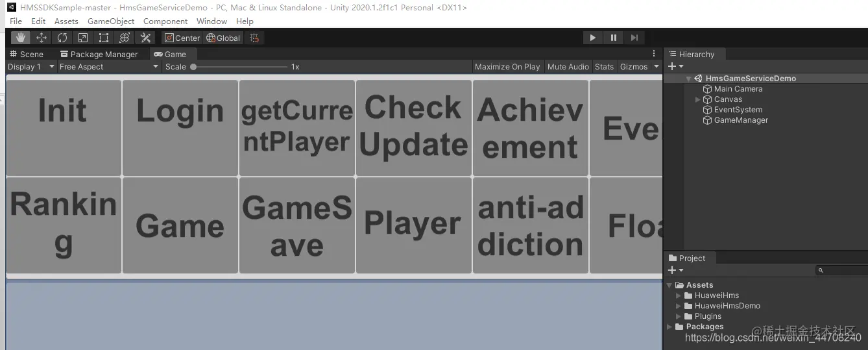Expand the Plugins folder
This screenshot has height=350, width=868.
(679, 316)
